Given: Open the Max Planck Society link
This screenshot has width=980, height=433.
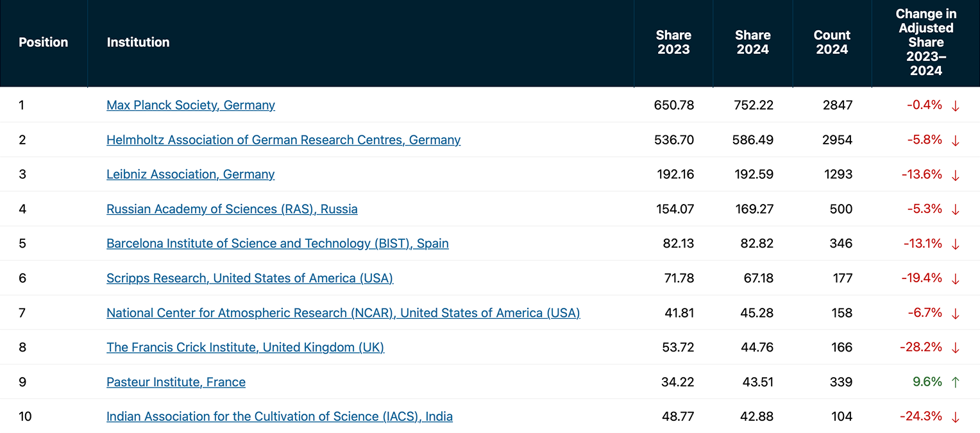Looking at the screenshot, I should pyautogui.click(x=190, y=105).
